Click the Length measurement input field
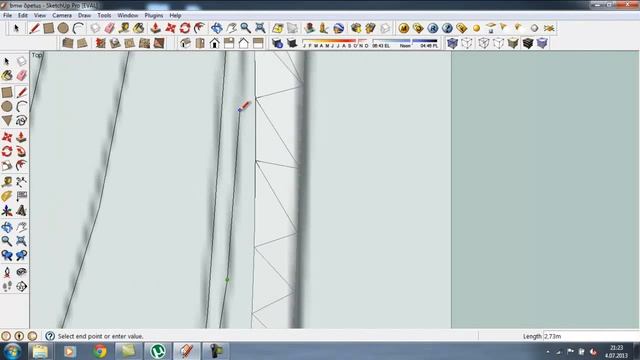The image size is (640, 360). pos(591,336)
